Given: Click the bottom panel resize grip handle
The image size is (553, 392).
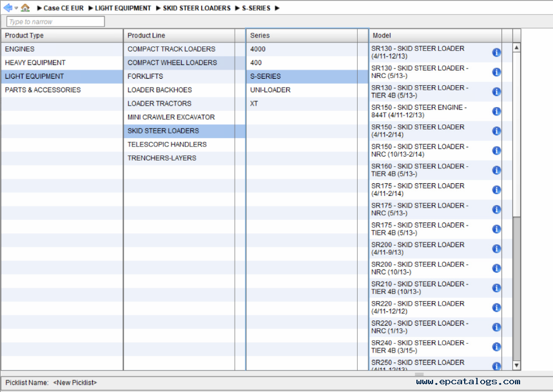Looking at the screenshot, I should [420, 374].
